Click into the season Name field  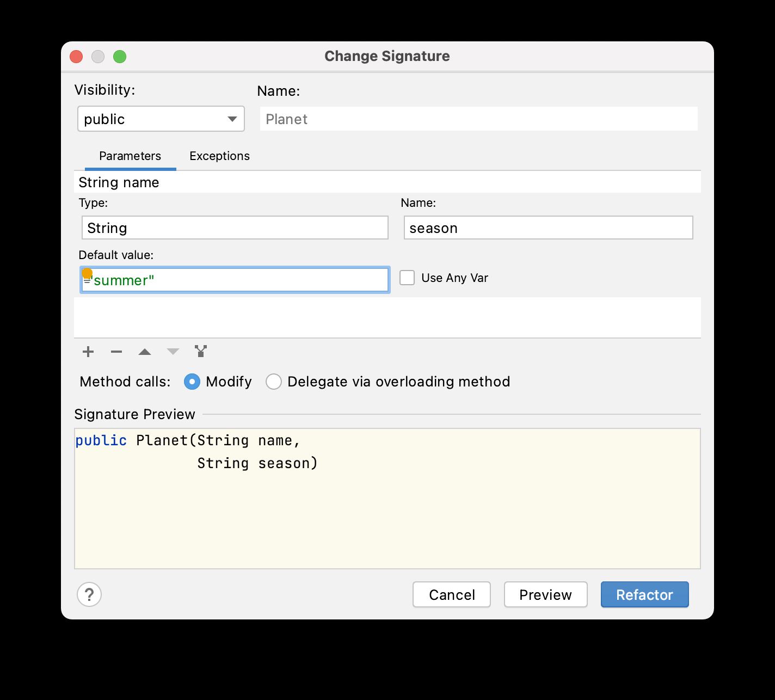(x=548, y=228)
